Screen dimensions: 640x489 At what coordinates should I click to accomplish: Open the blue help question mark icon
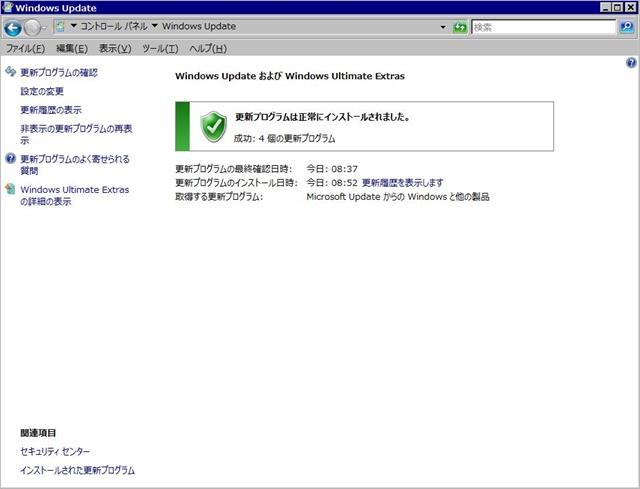pyautogui.click(x=631, y=63)
